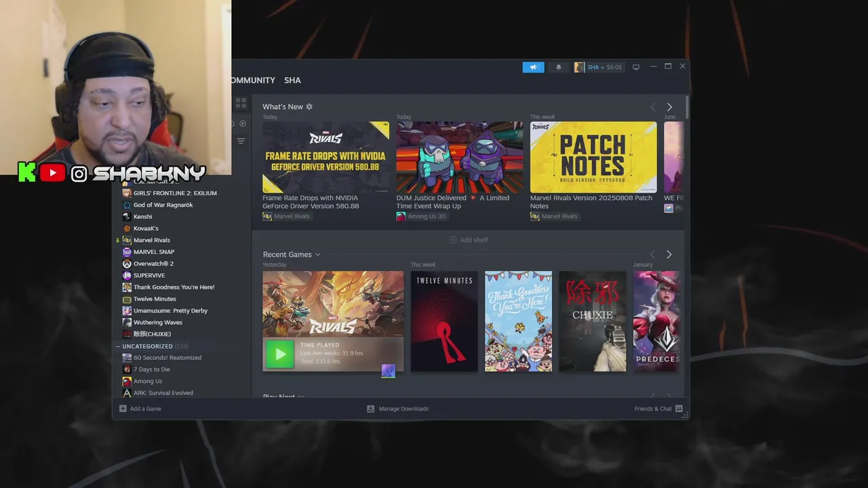Screen dimensions: 868x488
Task: Show previous What's New items arrow
Action: (x=653, y=107)
